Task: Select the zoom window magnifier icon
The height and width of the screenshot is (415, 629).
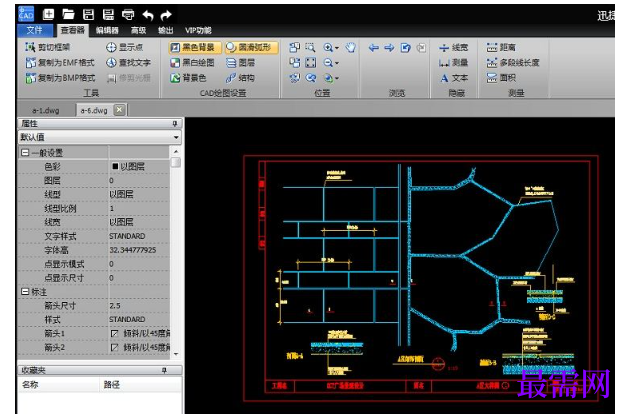Action: pos(310,48)
